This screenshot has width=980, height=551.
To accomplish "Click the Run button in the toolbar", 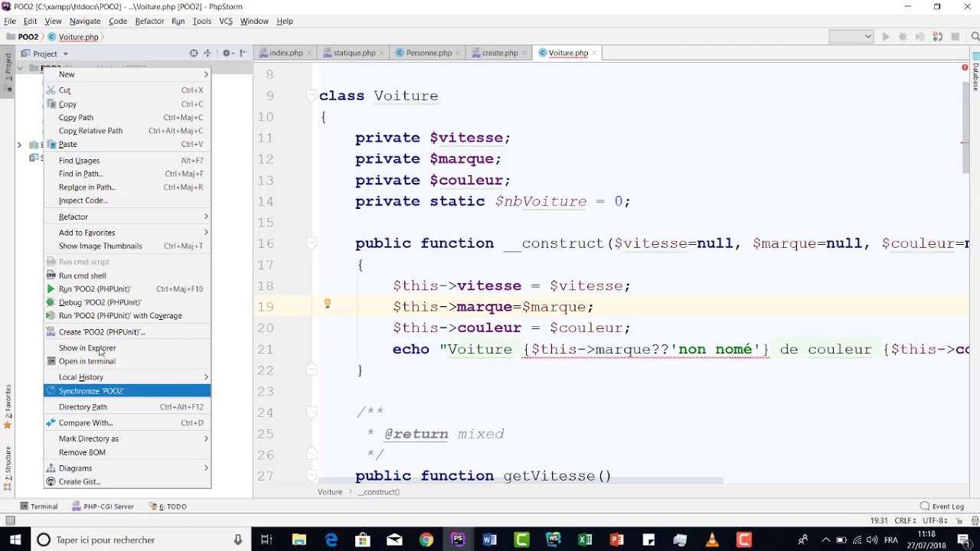I will 886,37.
